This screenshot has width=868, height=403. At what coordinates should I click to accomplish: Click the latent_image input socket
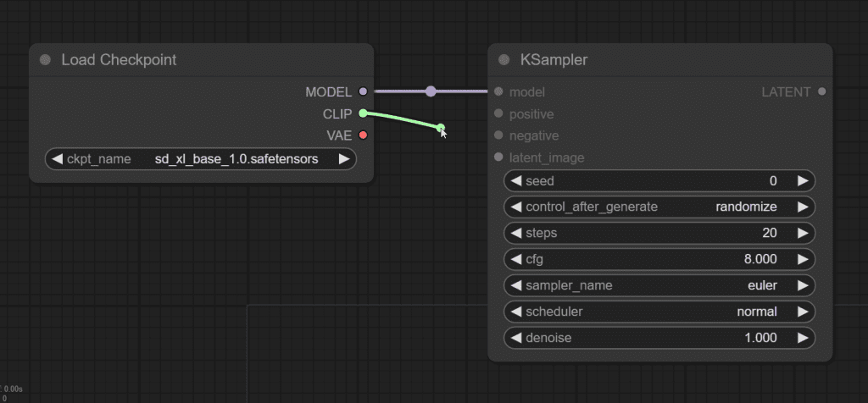[x=498, y=157]
